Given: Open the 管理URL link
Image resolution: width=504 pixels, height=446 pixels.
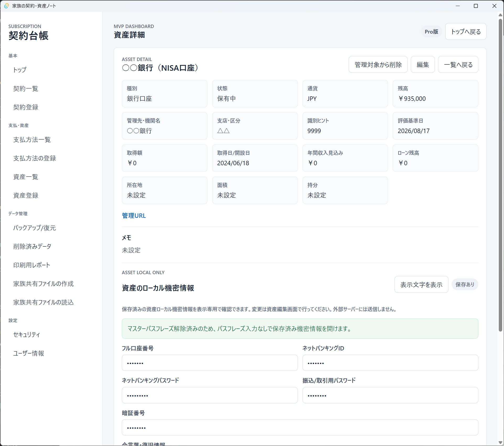Looking at the screenshot, I should click(x=134, y=216).
